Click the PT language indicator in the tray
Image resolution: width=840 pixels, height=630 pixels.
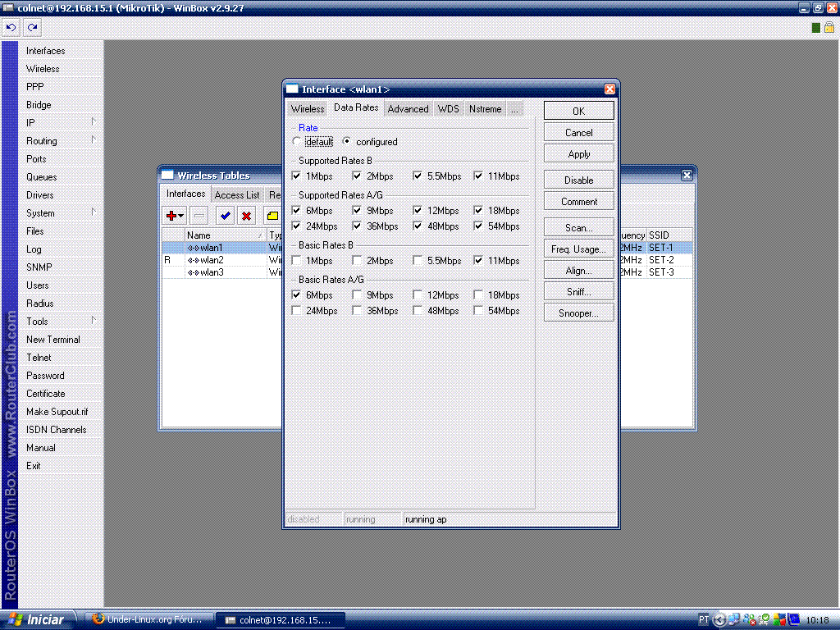[703, 619]
